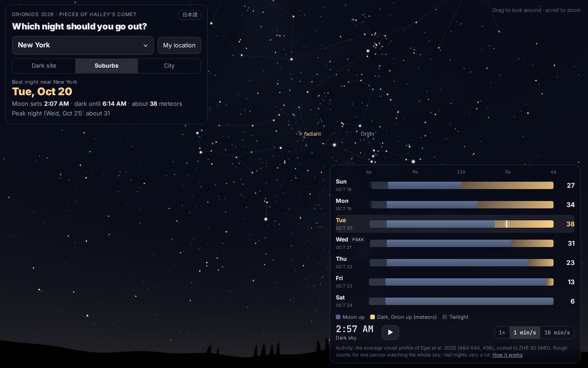Image resolution: width=588 pixels, height=368 pixels.
Task: Select the Fri Oct 23 night row
Action: [x=455, y=282]
